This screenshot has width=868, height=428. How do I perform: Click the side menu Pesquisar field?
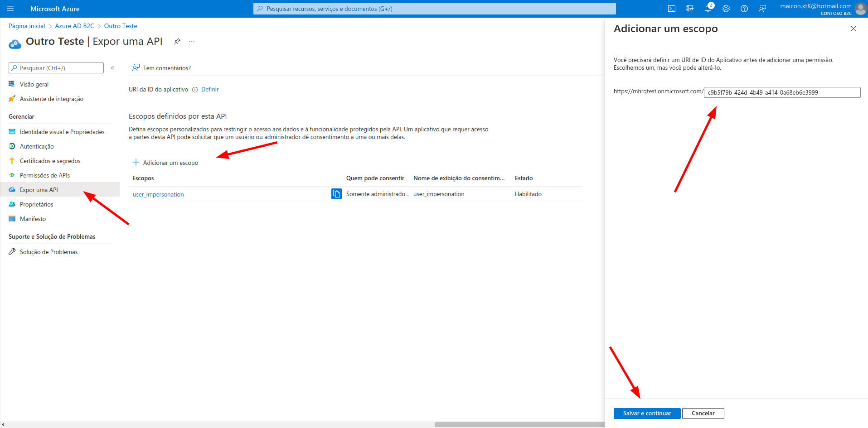56,68
